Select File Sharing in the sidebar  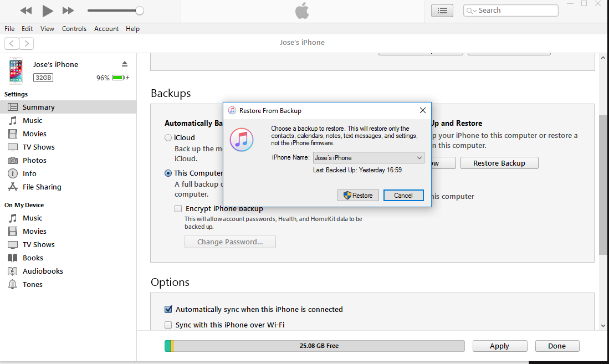pos(42,187)
